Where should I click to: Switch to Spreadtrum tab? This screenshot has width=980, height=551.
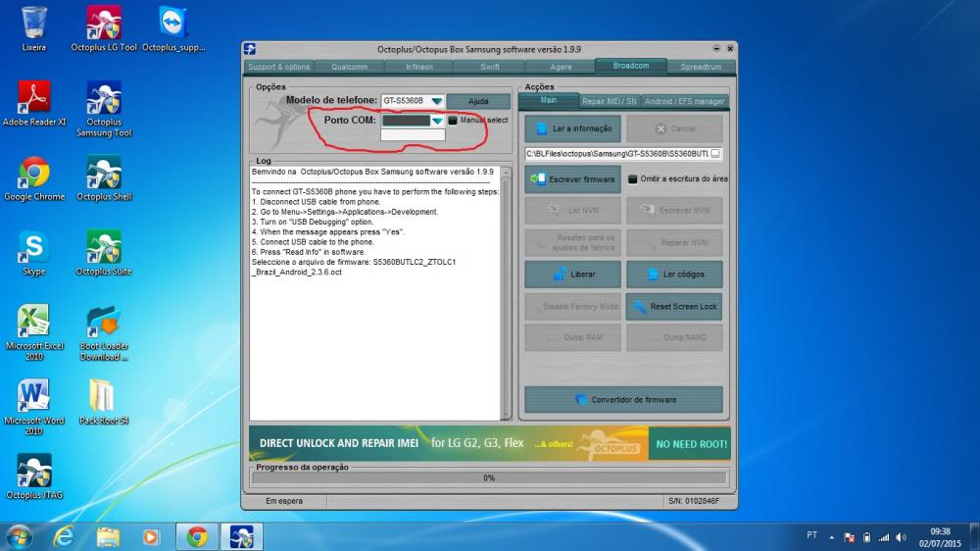click(701, 67)
